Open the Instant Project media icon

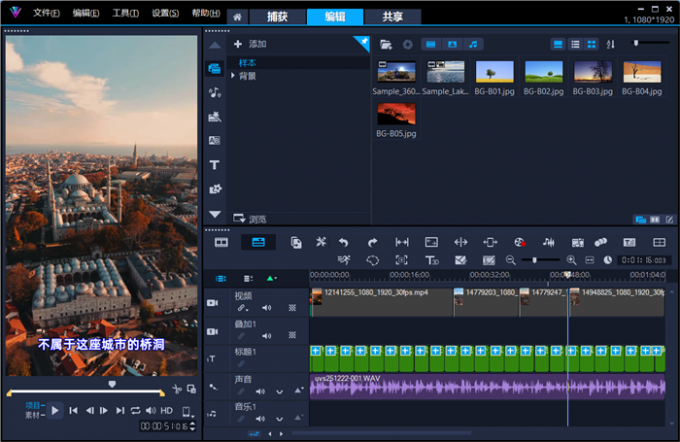(x=215, y=117)
